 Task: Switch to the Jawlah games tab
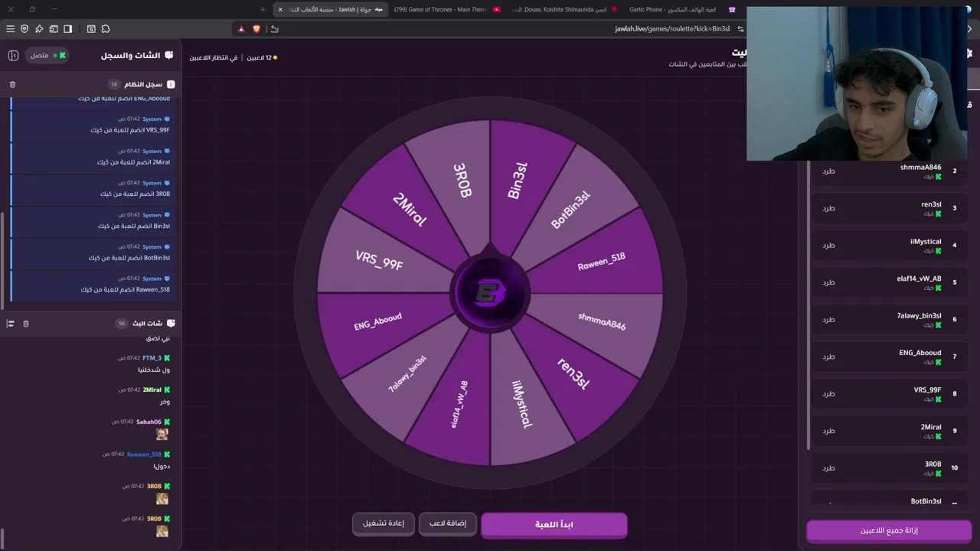(x=331, y=10)
